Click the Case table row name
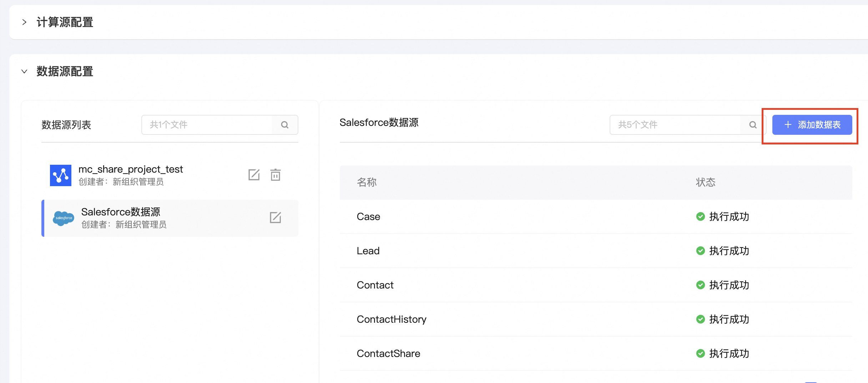Image resolution: width=868 pixels, height=383 pixels. [368, 217]
